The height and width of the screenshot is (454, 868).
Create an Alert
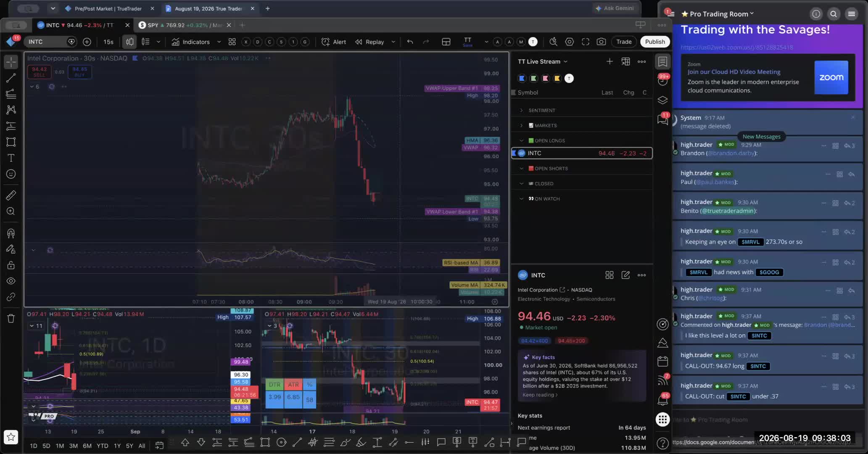coord(333,42)
